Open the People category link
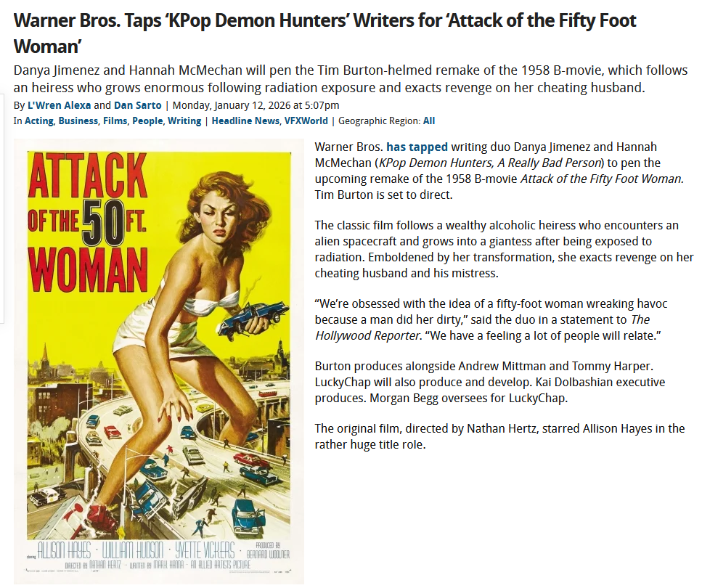 [147, 121]
